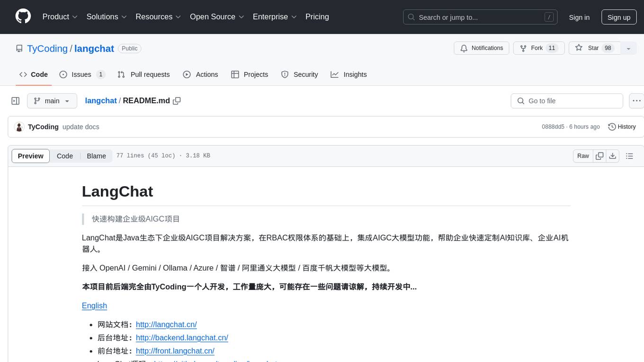Image resolution: width=644 pixels, height=362 pixels.
Task: Open the star lists dropdown arrow
Action: 628,48
